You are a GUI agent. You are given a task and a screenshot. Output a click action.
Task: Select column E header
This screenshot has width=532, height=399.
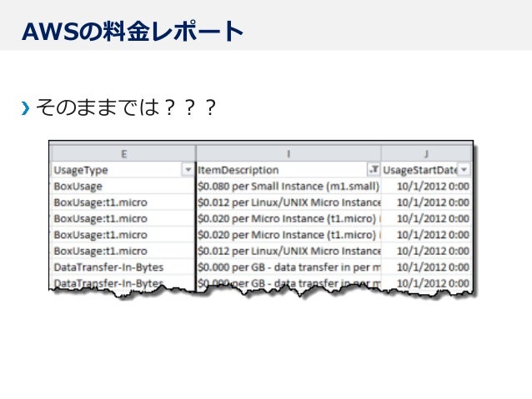123,154
